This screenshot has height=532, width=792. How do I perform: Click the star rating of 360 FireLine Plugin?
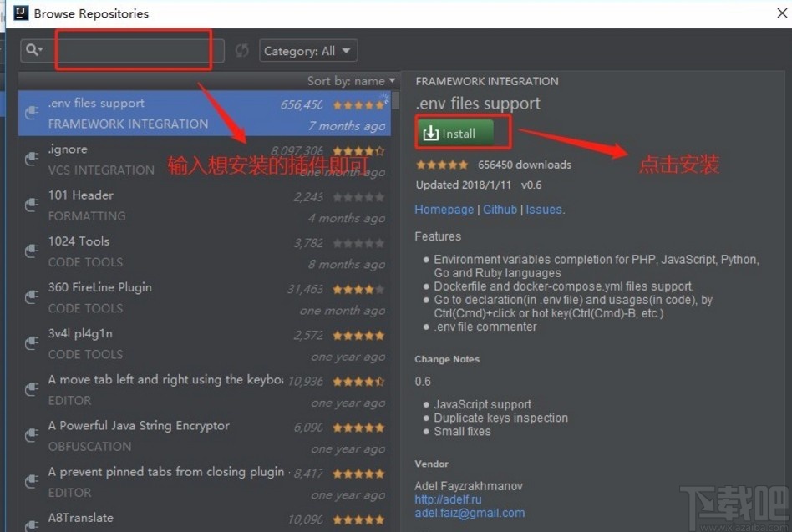(358, 289)
